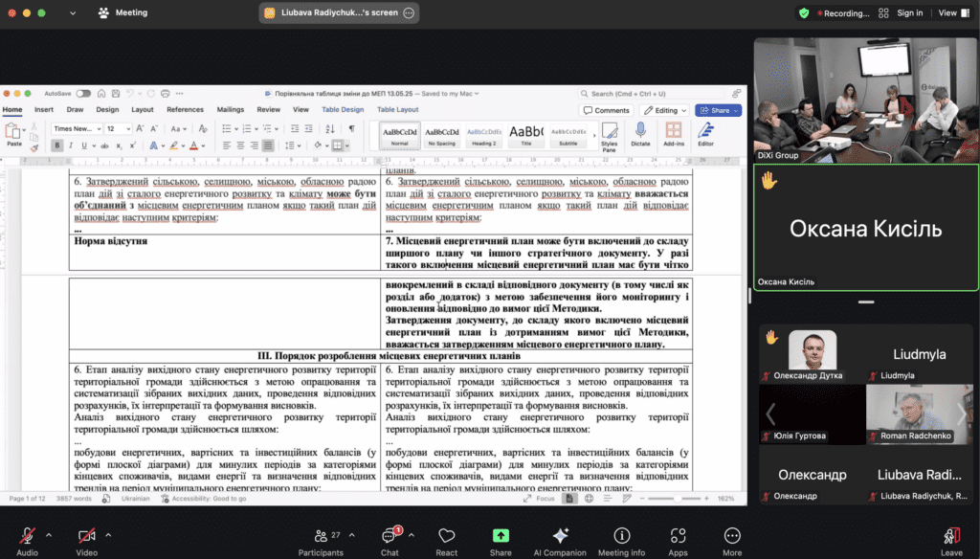The height and width of the screenshot is (559, 980).
Task: Click the encryption shield icon
Action: (804, 12)
